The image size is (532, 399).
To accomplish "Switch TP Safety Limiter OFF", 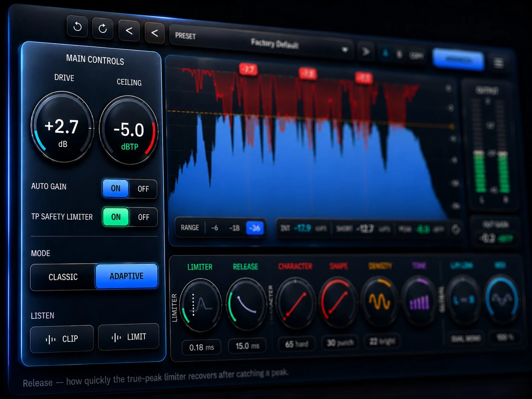I will [x=144, y=217].
